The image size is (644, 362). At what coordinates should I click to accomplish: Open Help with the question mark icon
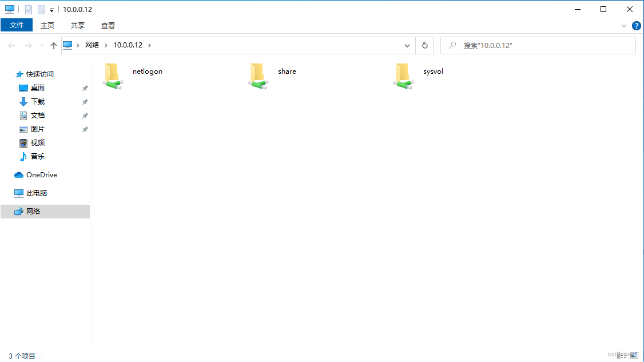[636, 26]
